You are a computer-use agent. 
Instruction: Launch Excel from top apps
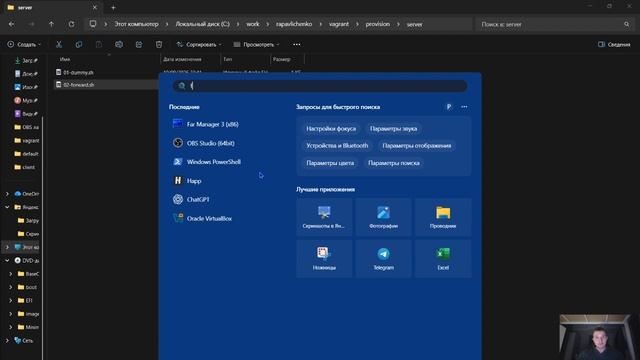point(443,259)
